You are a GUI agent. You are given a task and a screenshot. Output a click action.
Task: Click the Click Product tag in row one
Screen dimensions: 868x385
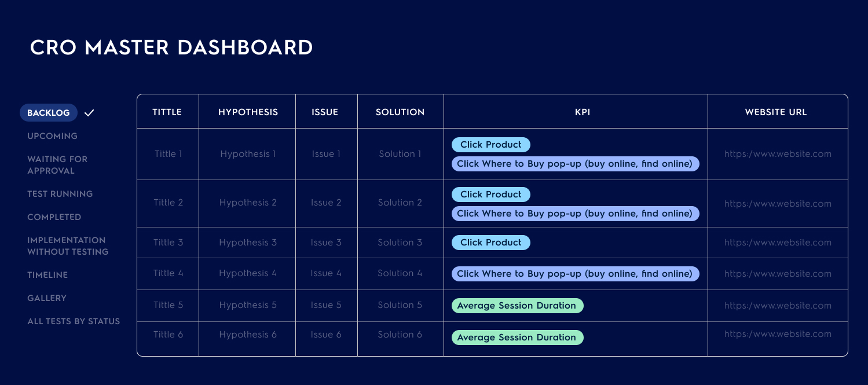[490, 144]
